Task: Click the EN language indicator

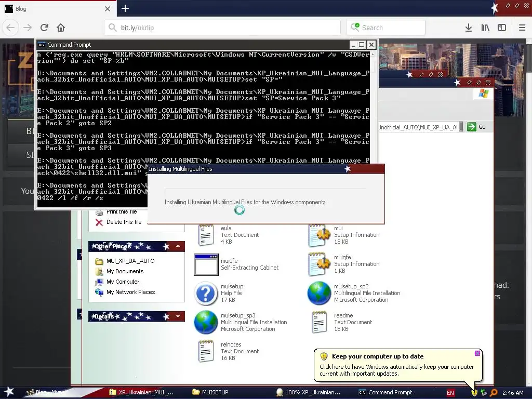Action: click(x=450, y=393)
